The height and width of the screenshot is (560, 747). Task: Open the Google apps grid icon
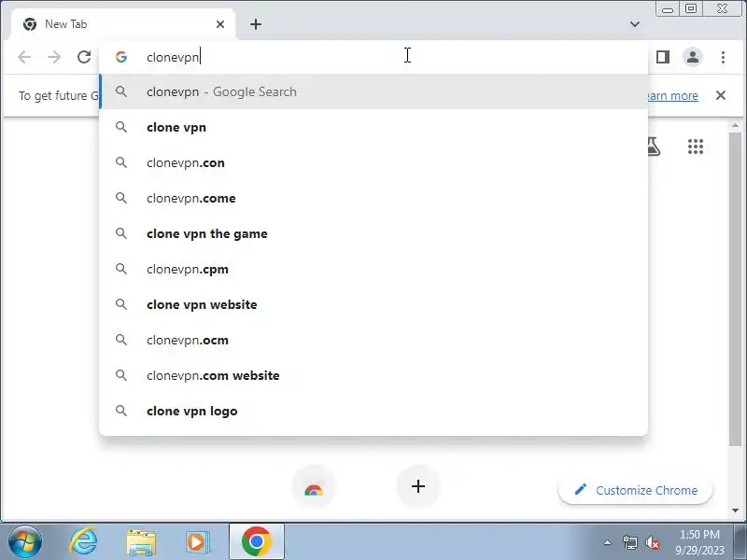(696, 147)
